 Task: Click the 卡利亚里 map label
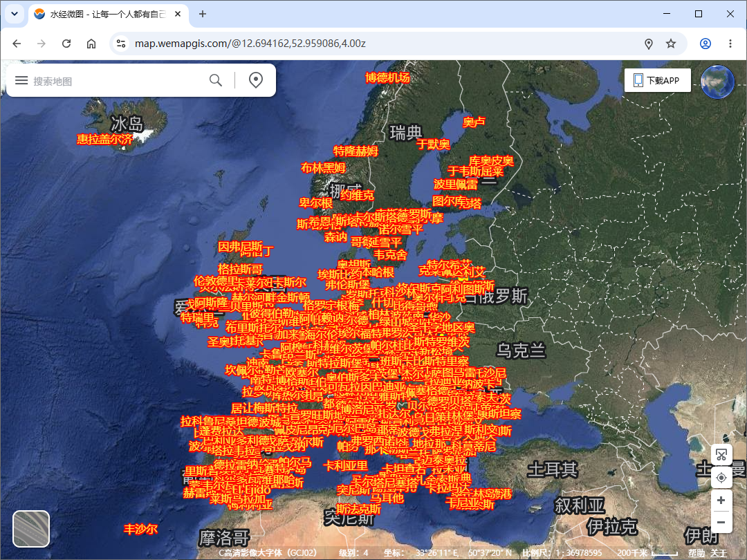[345, 466]
